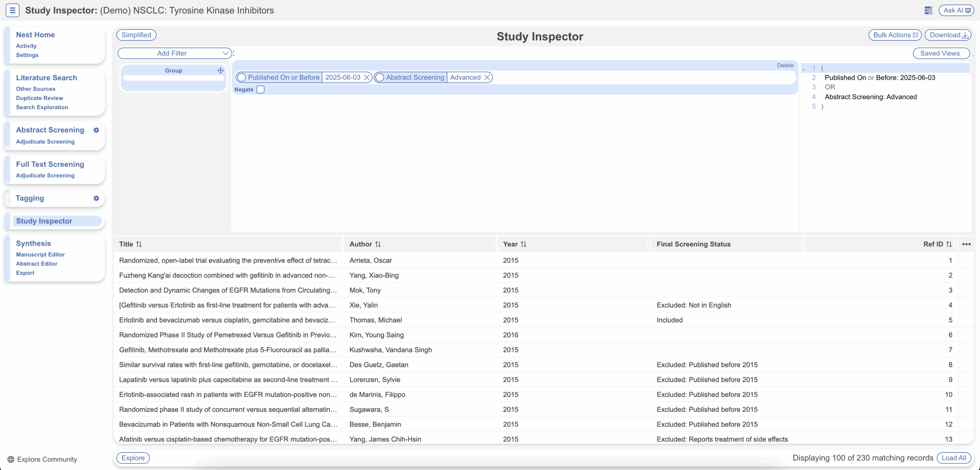
Task: Click the Group move handle icon
Action: (x=220, y=70)
